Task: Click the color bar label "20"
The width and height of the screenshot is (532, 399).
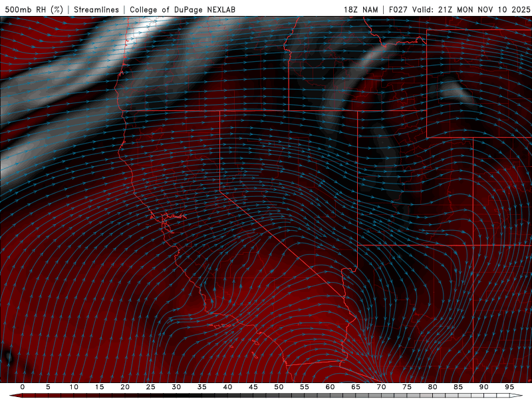Action: (125, 387)
